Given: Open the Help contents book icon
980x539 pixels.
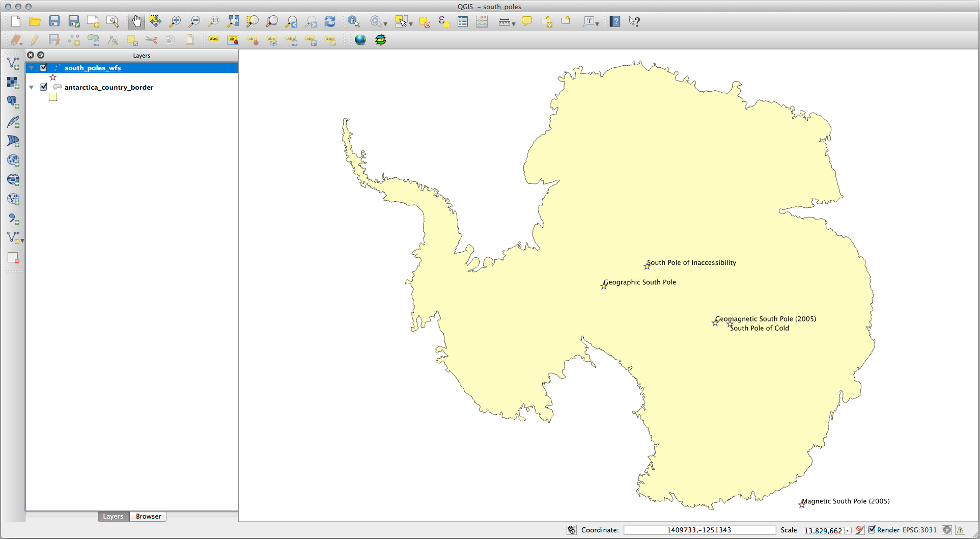Looking at the screenshot, I should click(x=615, y=21).
